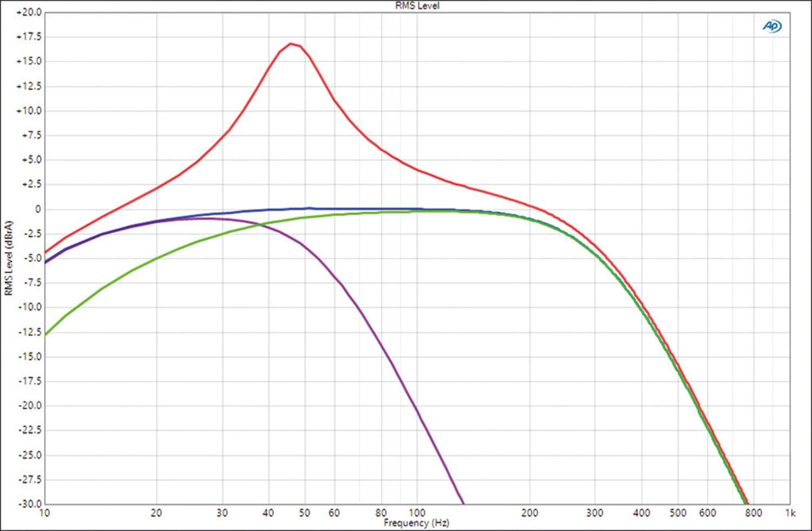Select the '+20.0' y-axis tick label
Image resolution: width=812 pixels, height=531 pixels.
[x=29, y=12]
